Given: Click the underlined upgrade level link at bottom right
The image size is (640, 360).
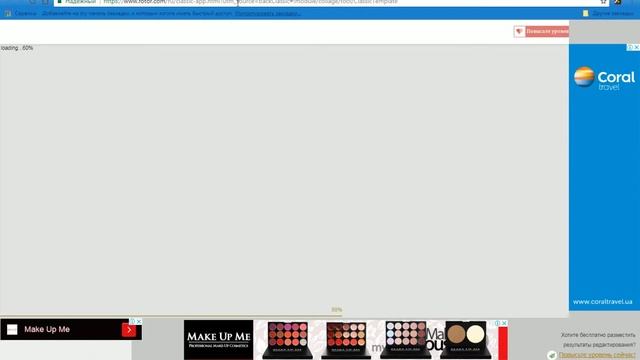Looking at the screenshot, I should click(597, 355).
